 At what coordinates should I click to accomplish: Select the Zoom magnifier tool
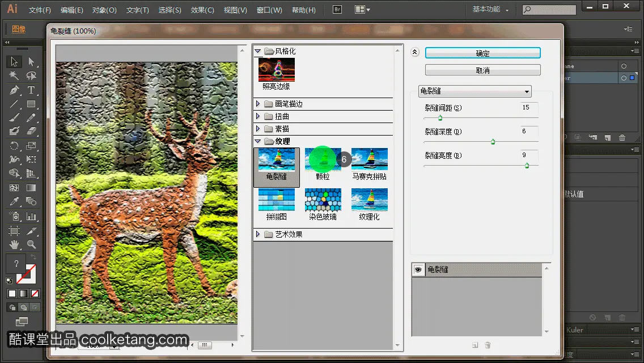pos(31,244)
